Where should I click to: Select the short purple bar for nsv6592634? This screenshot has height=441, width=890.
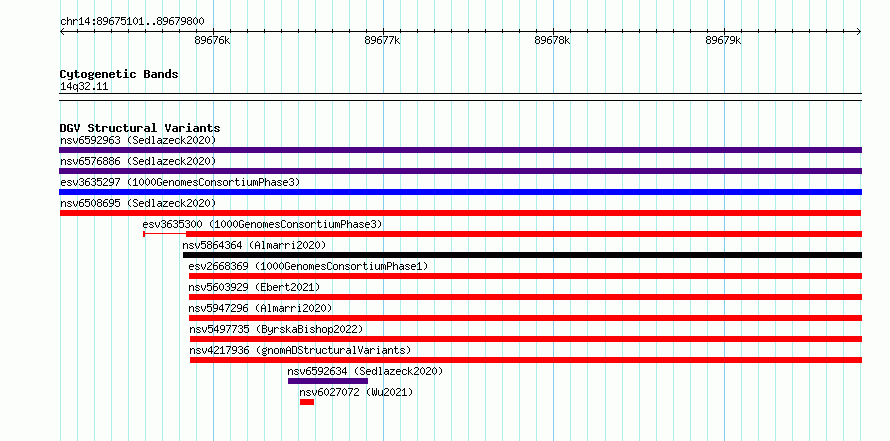pos(328,381)
